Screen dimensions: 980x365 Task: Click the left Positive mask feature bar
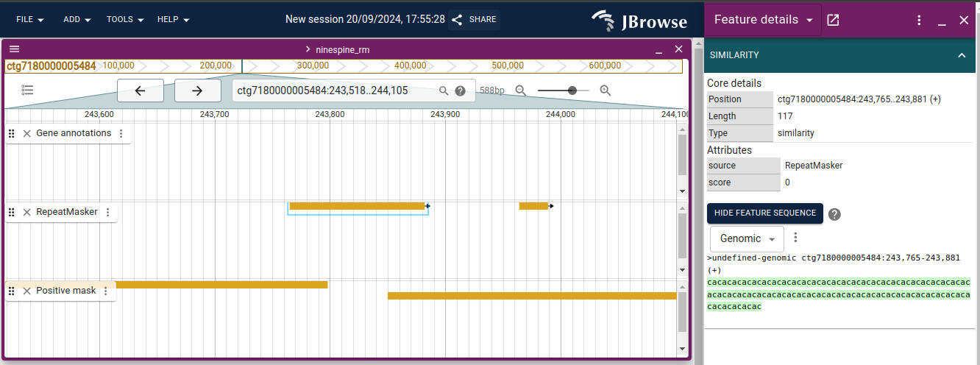(x=221, y=284)
